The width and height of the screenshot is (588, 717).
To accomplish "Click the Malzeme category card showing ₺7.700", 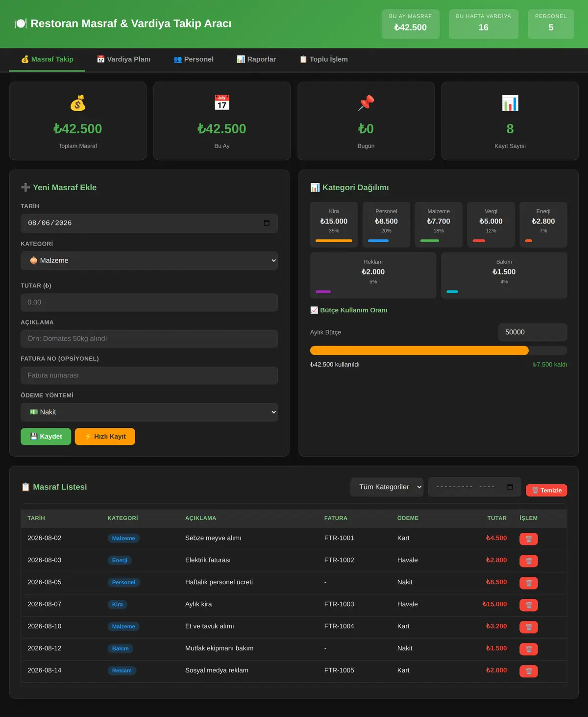I will click(439, 224).
